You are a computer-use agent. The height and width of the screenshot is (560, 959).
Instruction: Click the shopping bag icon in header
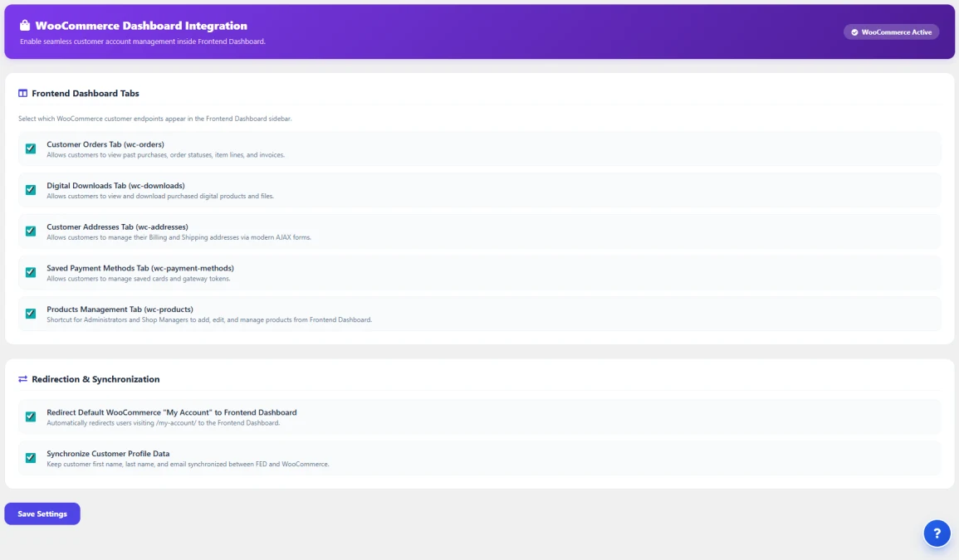click(x=24, y=25)
